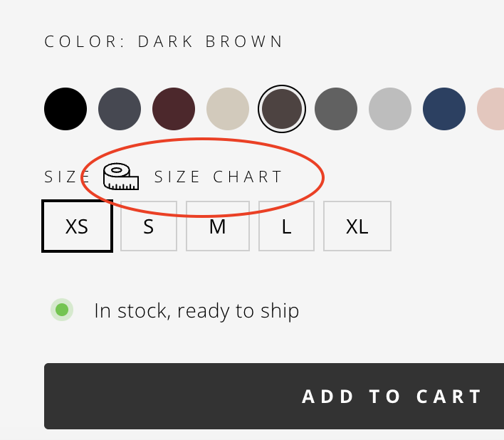Pick size M
This screenshot has height=440, width=504.
[x=218, y=226]
